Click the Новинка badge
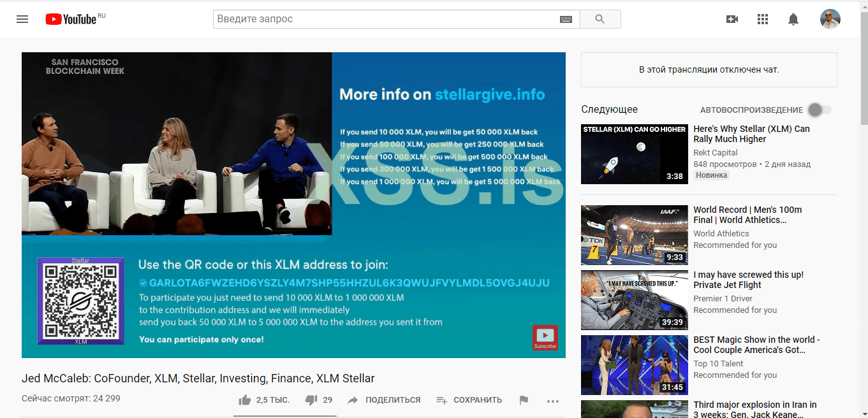This screenshot has width=868, height=418. (712, 175)
